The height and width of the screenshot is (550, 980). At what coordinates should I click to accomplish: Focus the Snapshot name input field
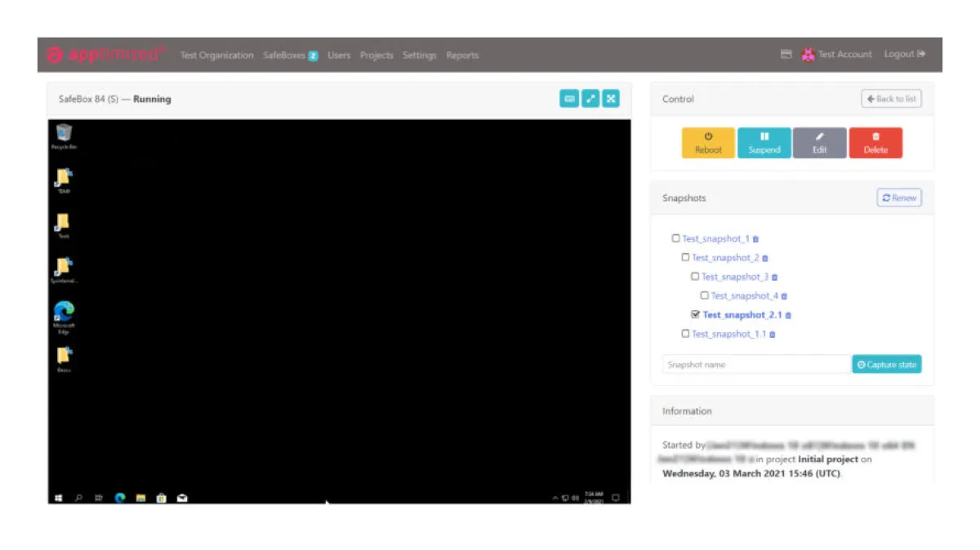[755, 365]
